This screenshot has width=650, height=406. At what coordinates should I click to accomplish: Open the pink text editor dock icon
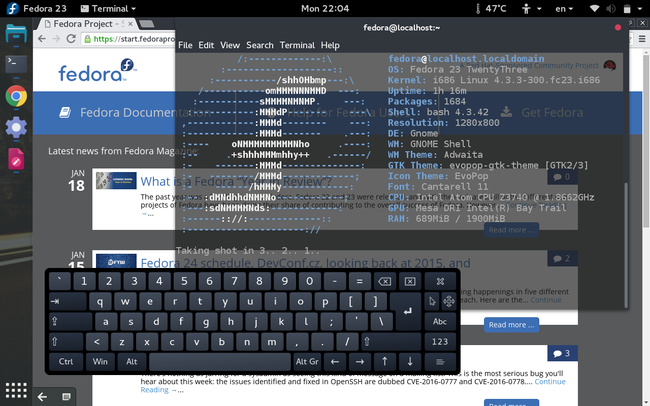(16, 158)
